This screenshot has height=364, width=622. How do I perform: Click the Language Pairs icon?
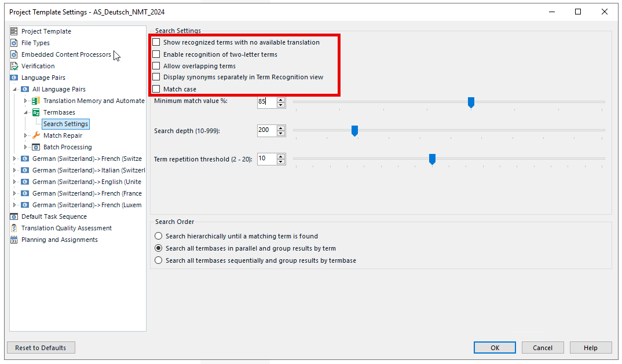(14, 78)
